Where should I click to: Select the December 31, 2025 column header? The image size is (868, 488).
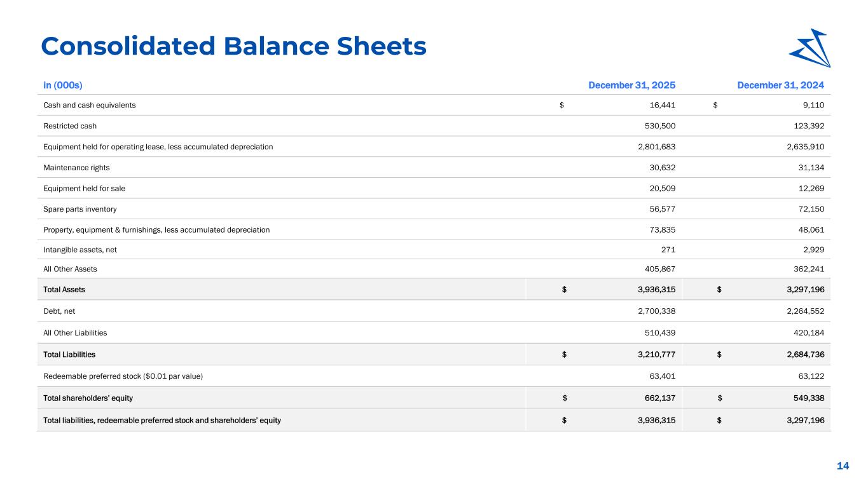(631, 85)
